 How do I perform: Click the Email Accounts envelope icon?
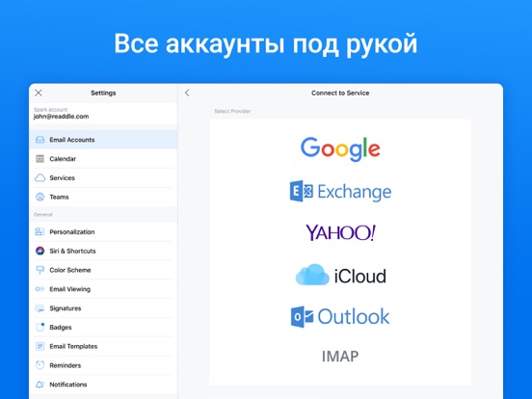coord(40,140)
